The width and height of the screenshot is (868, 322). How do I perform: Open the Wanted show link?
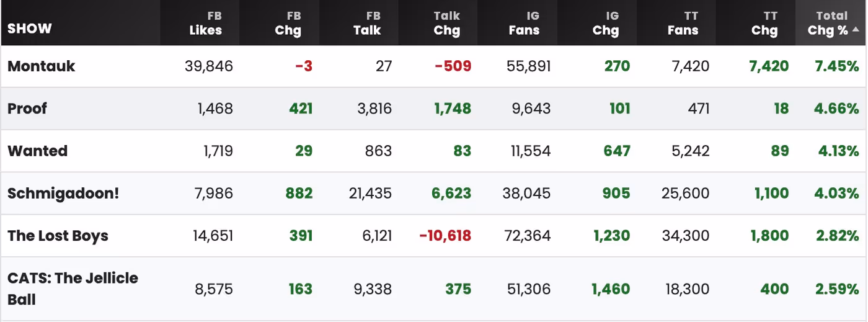37,151
